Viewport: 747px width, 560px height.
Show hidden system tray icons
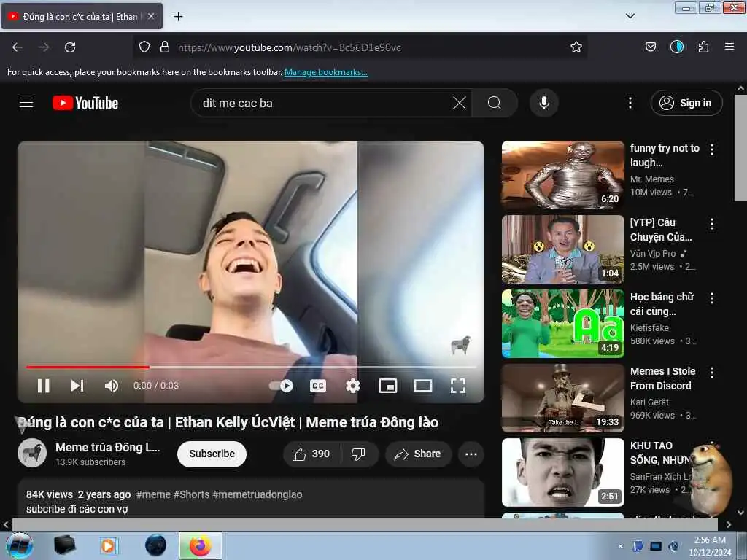620,546
